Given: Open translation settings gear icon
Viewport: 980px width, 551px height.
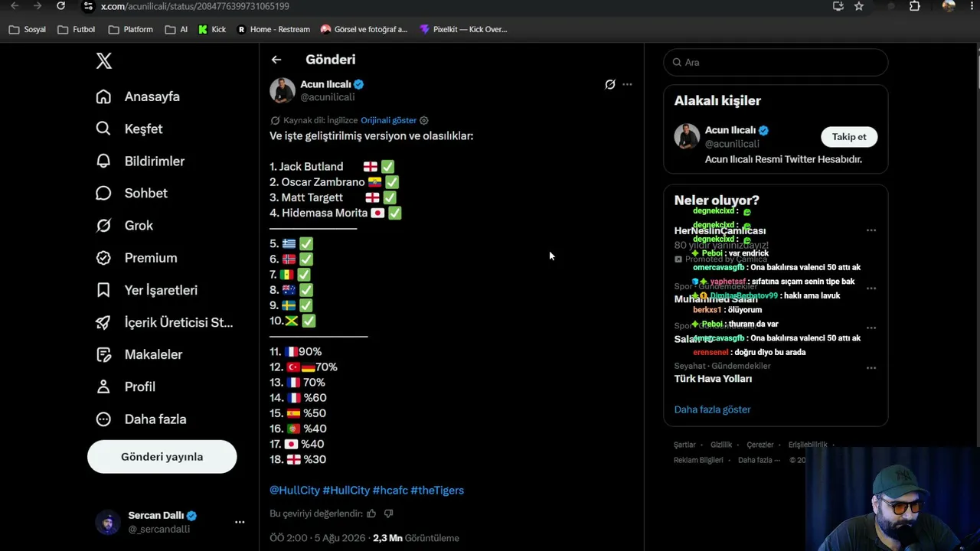Looking at the screenshot, I should [x=424, y=120].
